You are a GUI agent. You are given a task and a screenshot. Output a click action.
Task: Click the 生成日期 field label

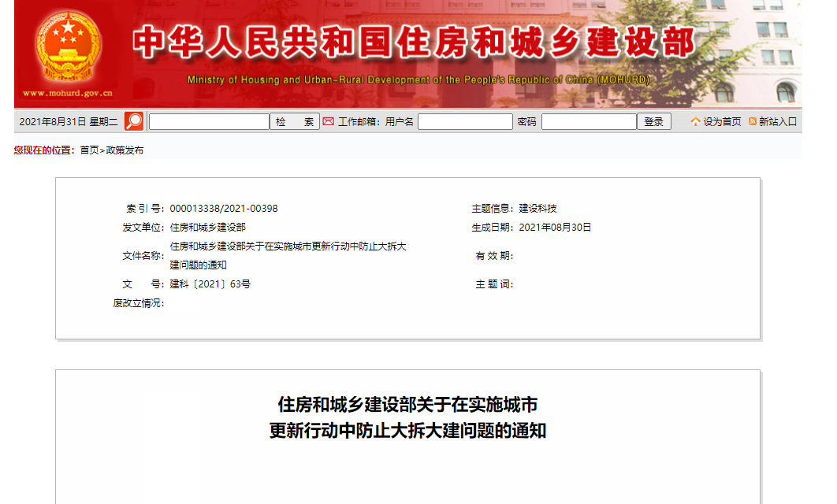(492, 228)
